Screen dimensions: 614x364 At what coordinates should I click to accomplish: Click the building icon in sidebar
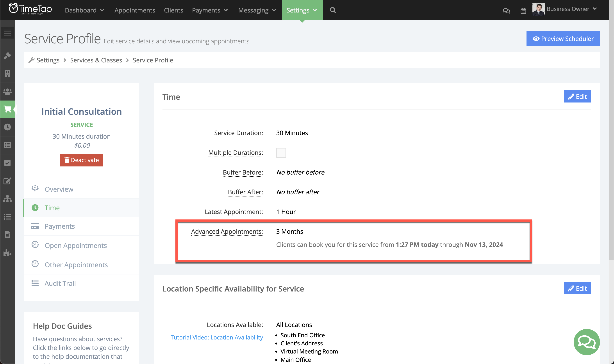(8, 73)
